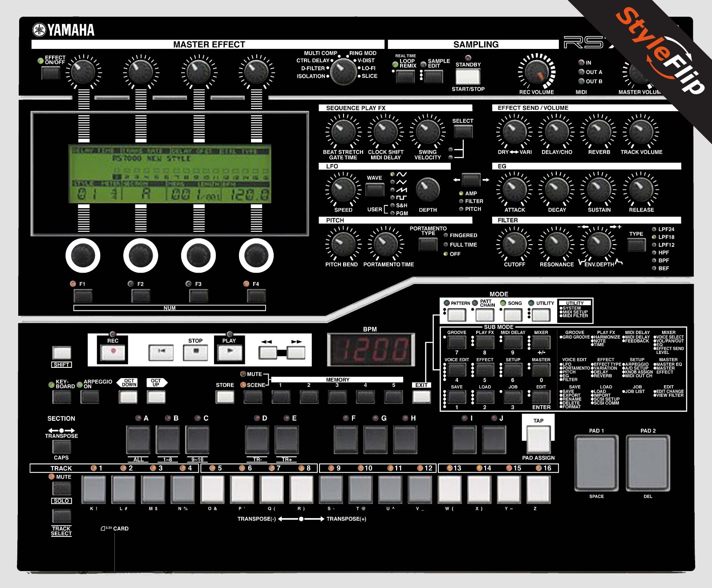Recall scene memory 1
The image size is (712, 588).
click(281, 397)
